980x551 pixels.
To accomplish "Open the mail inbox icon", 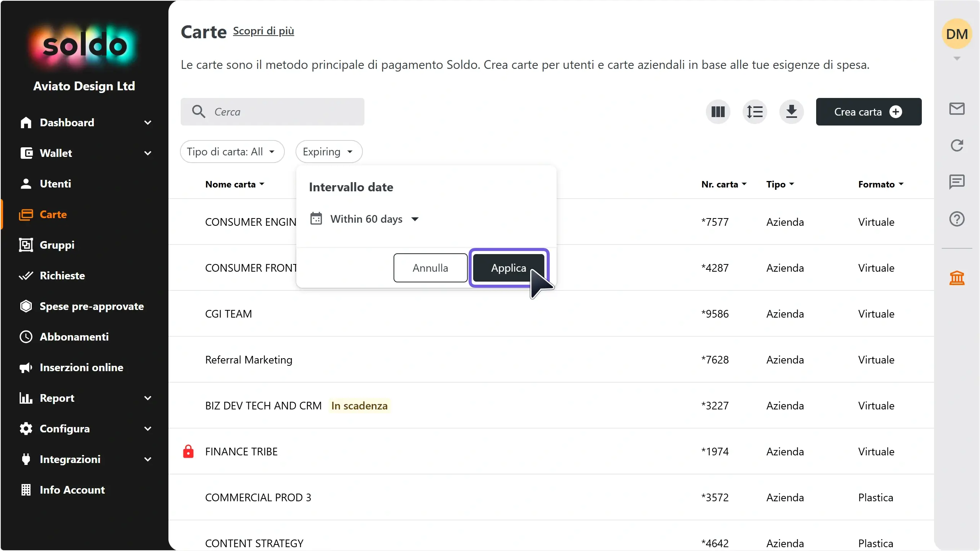I will click(957, 109).
